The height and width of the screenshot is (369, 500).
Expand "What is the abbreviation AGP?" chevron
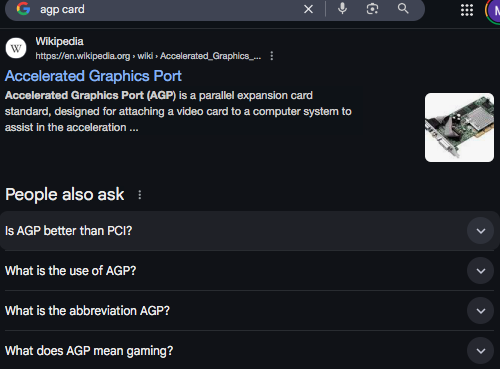click(x=480, y=311)
